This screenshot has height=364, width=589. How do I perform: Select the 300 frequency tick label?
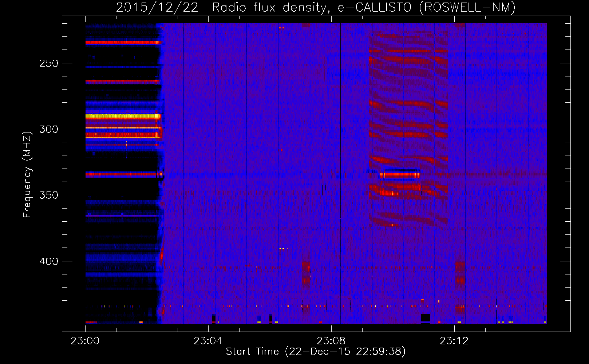[49, 129]
